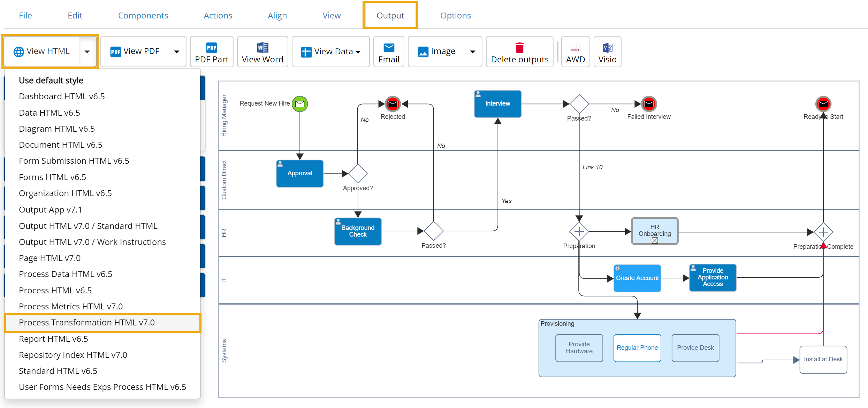Image resolution: width=868 pixels, height=408 pixels.
Task: Switch to the Components tab
Action: coord(143,15)
